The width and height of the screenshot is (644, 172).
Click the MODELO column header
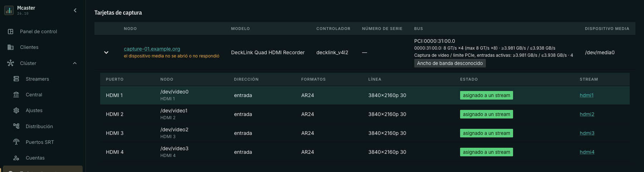tap(240, 29)
